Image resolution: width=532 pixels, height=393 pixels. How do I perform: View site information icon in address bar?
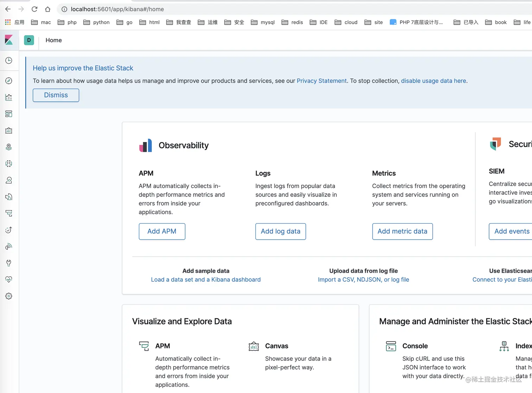64,9
